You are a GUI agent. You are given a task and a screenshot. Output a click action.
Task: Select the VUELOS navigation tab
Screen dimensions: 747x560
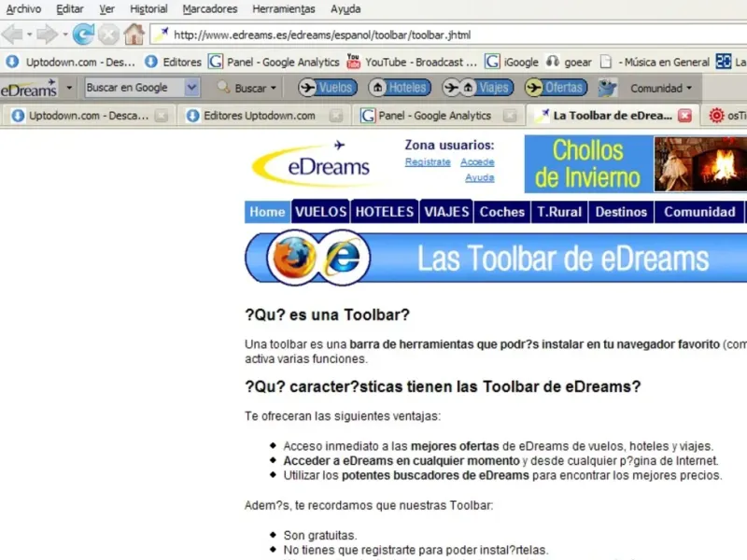[x=320, y=212]
